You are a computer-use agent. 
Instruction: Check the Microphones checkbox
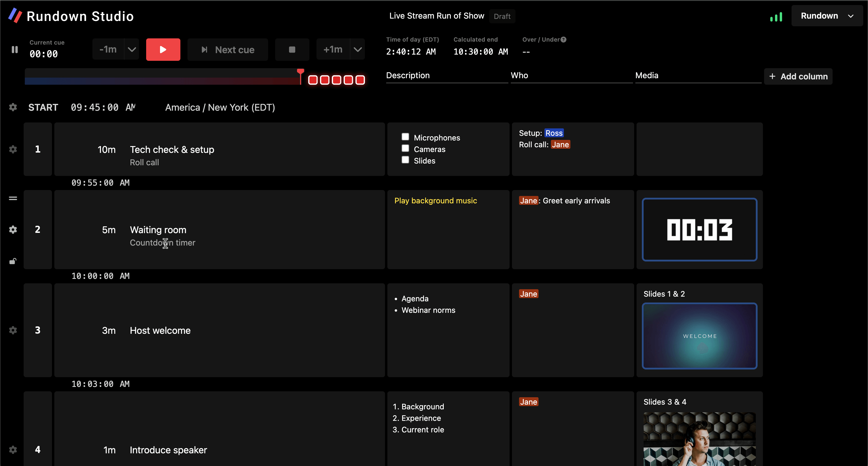[405, 137]
